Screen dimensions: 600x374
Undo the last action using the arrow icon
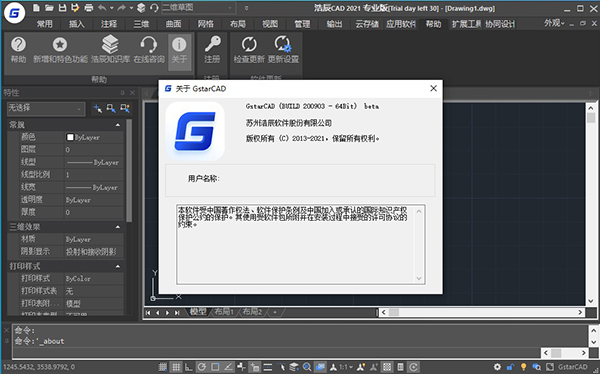(102, 8)
